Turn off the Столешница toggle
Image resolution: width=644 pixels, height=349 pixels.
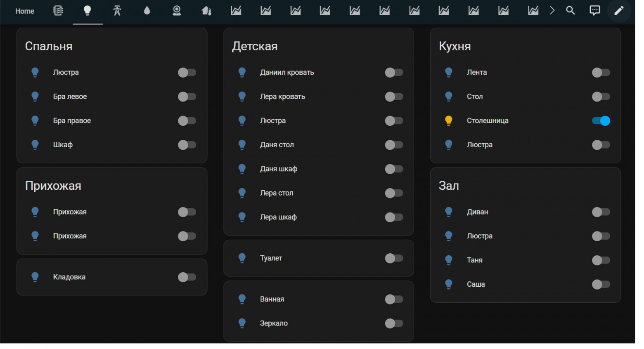pos(601,121)
